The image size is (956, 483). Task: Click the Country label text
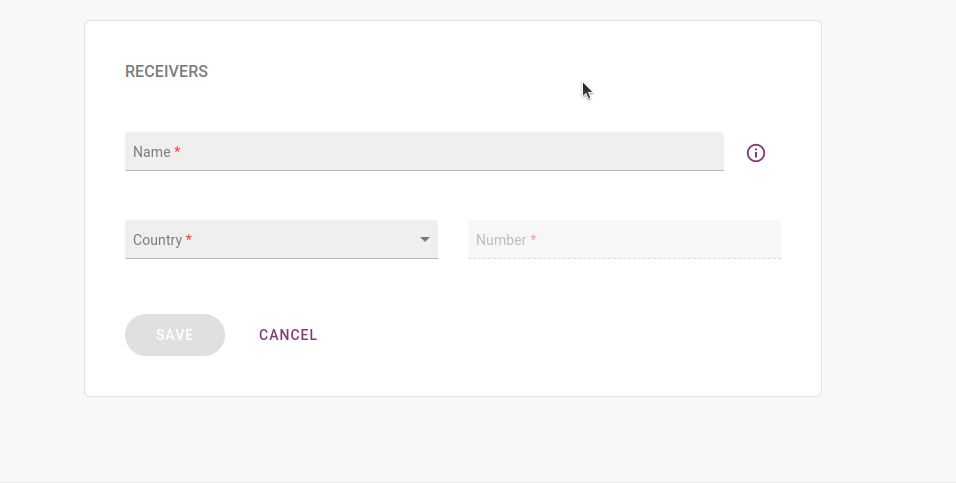pos(157,240)
